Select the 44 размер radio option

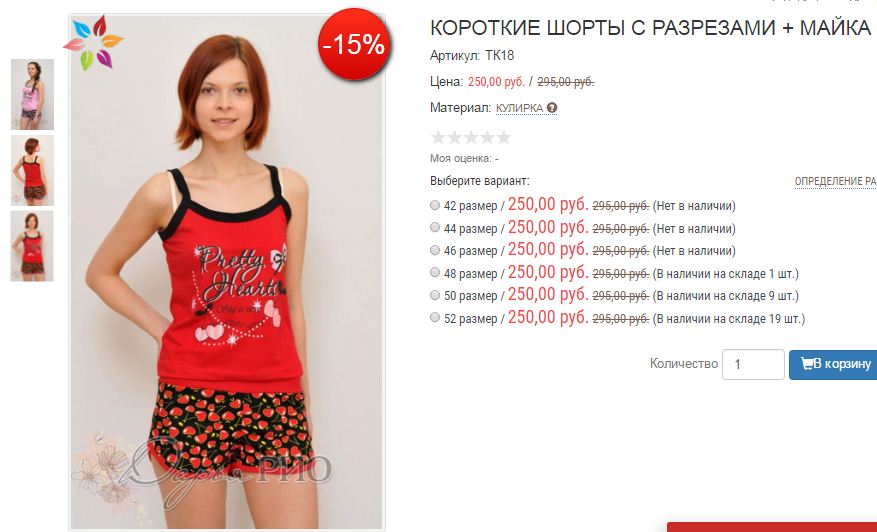(x=435, y=227)
